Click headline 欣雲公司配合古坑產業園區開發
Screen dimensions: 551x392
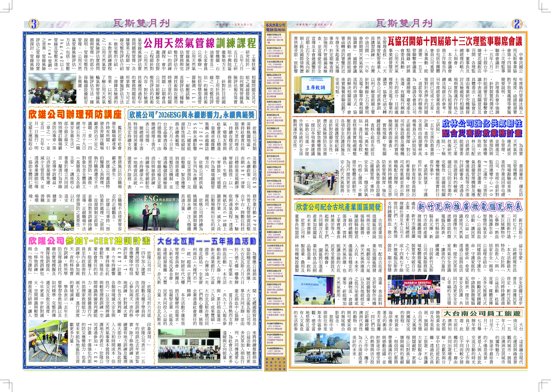[x=338, y=207]
